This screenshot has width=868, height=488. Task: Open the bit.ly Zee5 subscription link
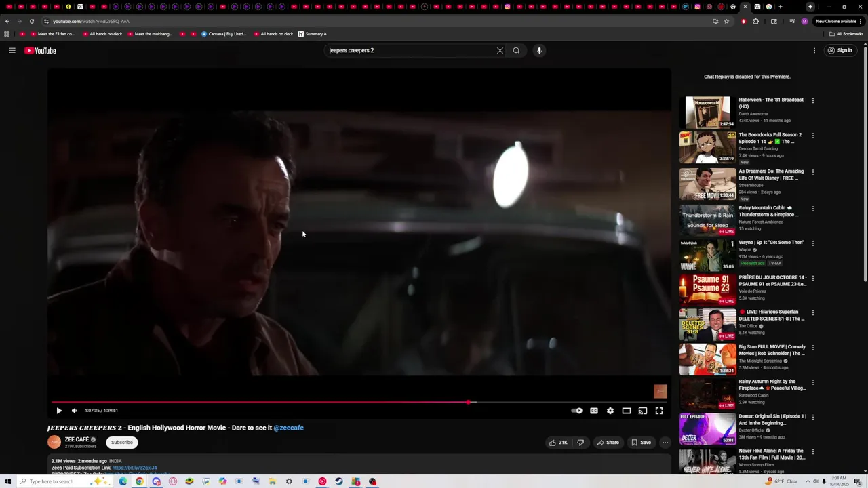coord(134,468)
